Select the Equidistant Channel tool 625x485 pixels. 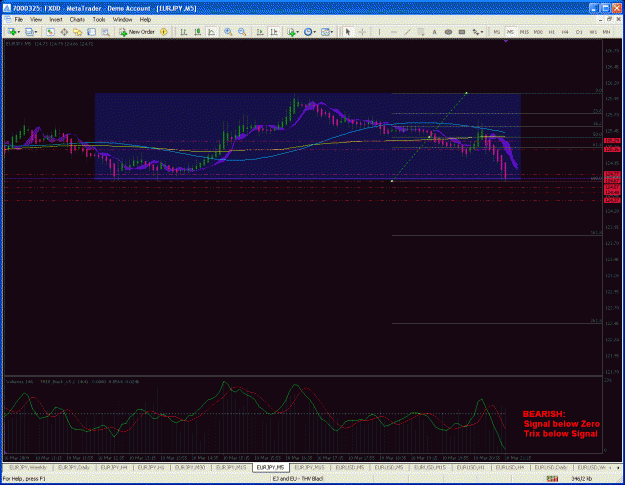[x=421, y=32]
